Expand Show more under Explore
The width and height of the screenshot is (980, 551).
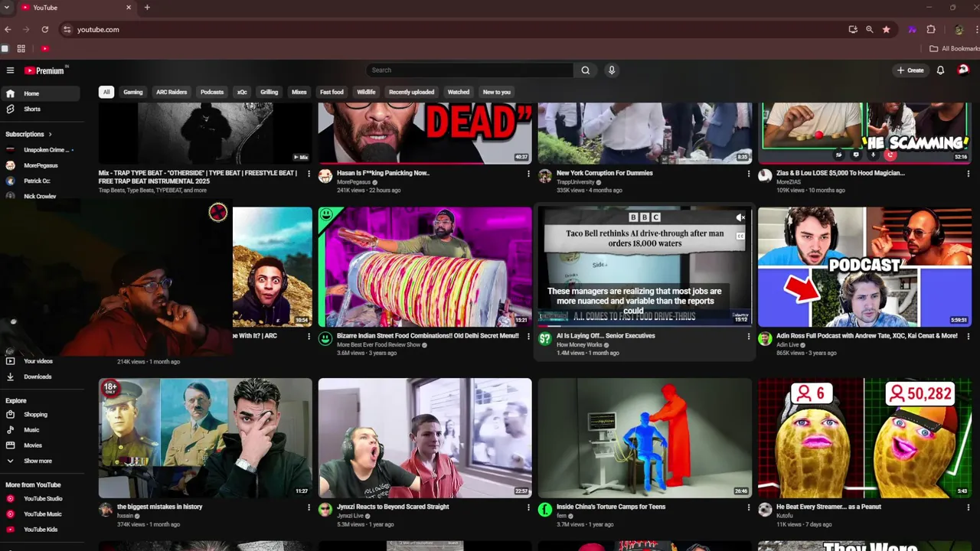[x=40, y=461]
